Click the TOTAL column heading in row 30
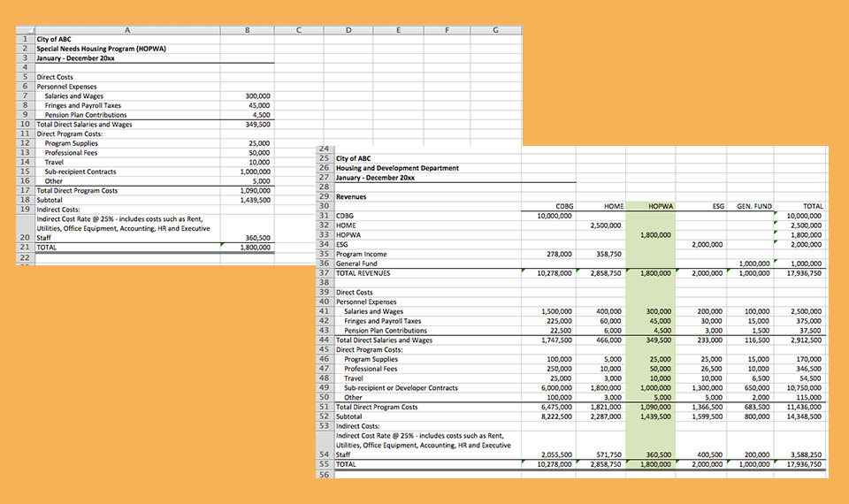The width and height of the screenshot is (849, 504). [813, 206]
